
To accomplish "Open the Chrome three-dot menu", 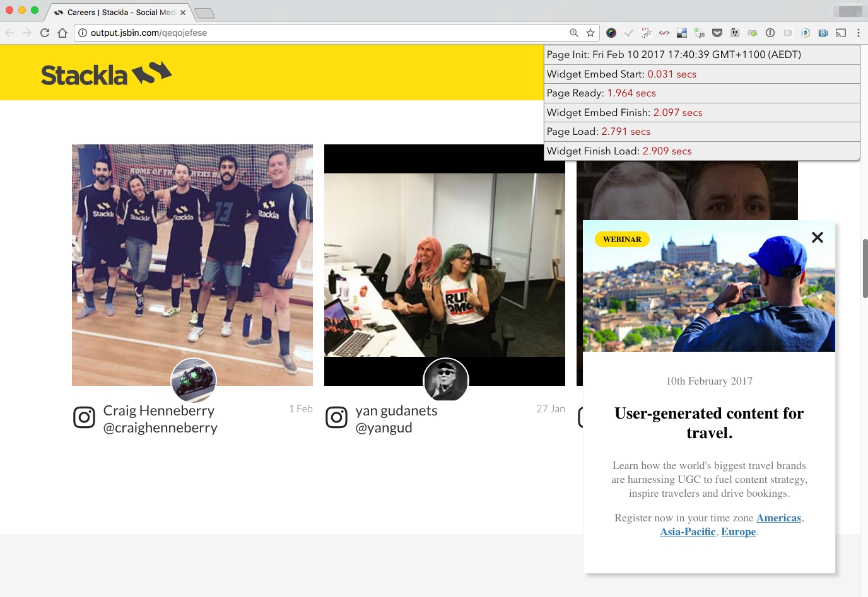I will (859, 33).
